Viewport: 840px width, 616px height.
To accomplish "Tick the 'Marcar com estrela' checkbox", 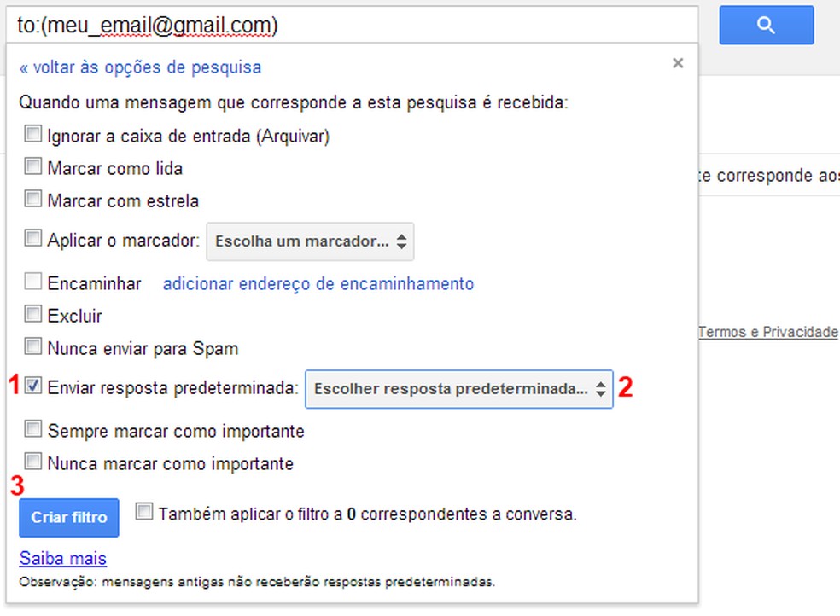I will [32, 199].
